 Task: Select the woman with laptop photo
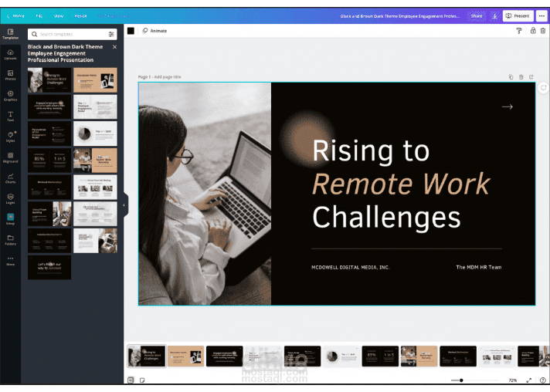pyautogui.click(x=205, y=194)
